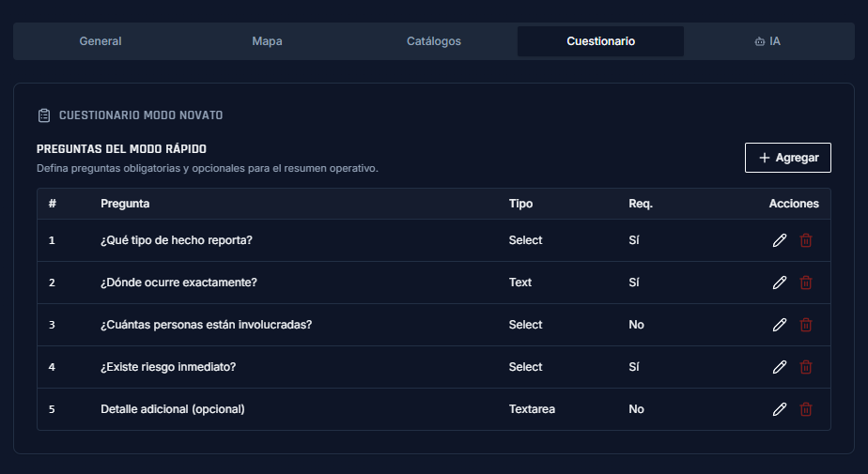Switch to the Mapa tab
This screenshot has height=474, width=868.
click(x=267, y=41)
